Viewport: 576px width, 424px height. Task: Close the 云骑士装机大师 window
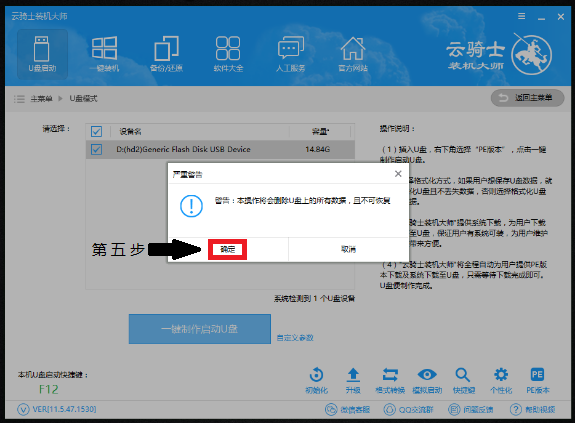[561, 17]
